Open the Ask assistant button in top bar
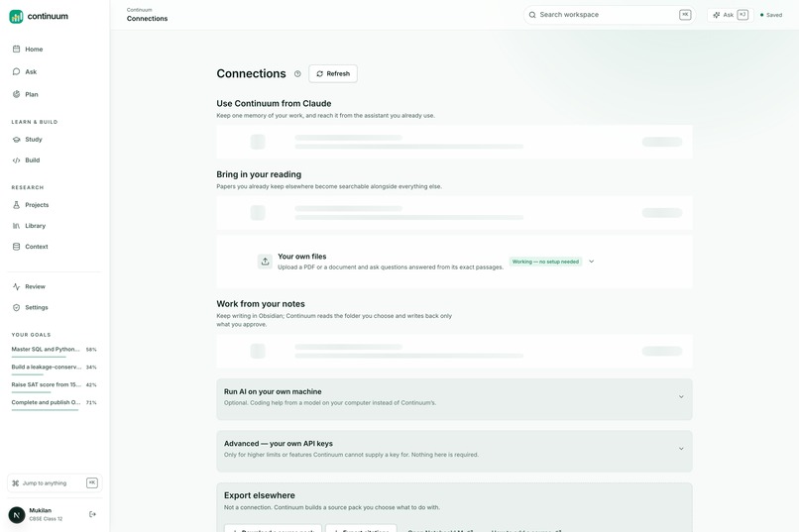Viewport: 799px width, 532px height. 730,15
